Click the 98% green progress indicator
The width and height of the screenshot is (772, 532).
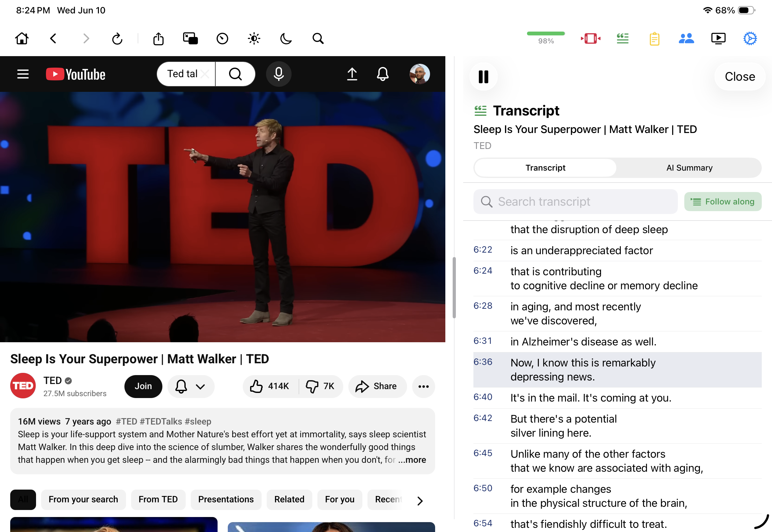tap(546, 38)
